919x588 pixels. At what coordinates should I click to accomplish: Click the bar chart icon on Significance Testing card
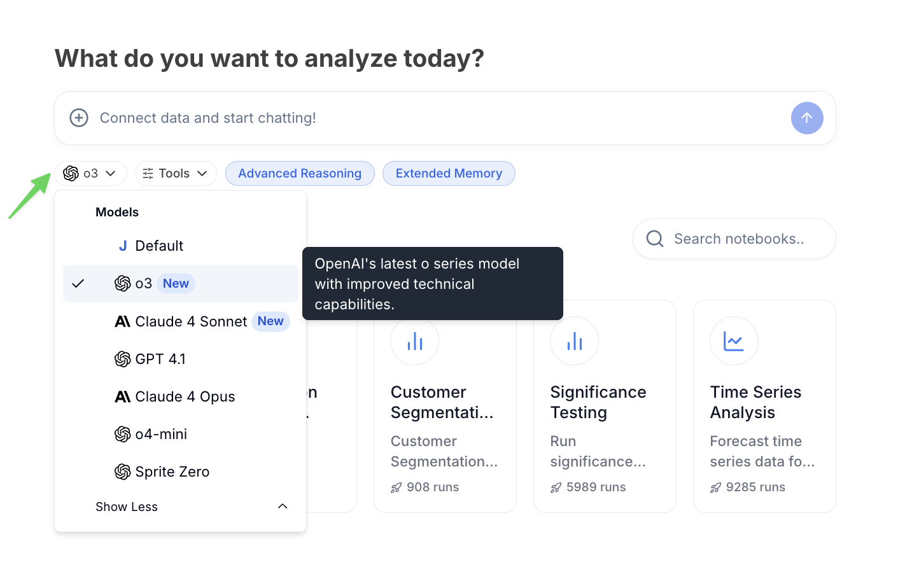point(575,341)
